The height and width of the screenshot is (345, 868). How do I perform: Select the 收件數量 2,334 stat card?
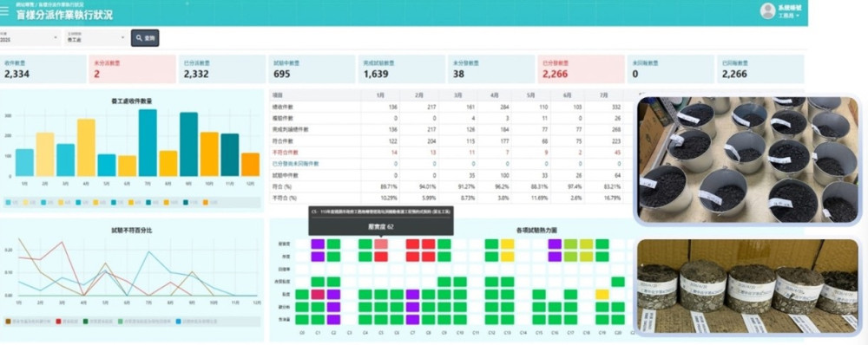click(x=43, y=69)
